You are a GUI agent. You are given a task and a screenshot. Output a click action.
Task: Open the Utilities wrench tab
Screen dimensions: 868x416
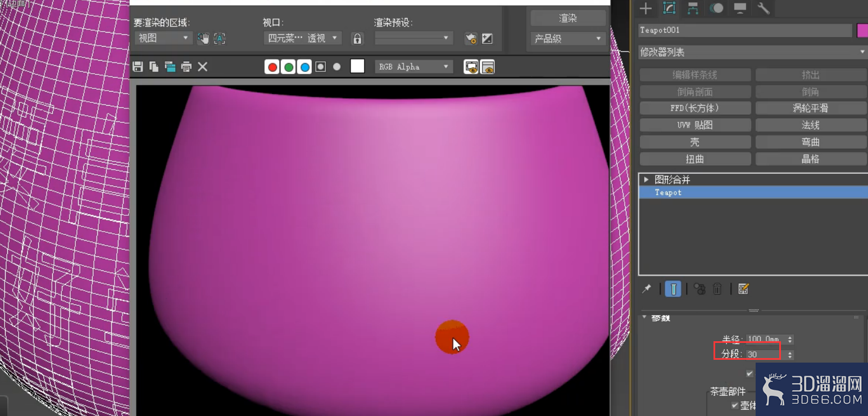[764, 8]
